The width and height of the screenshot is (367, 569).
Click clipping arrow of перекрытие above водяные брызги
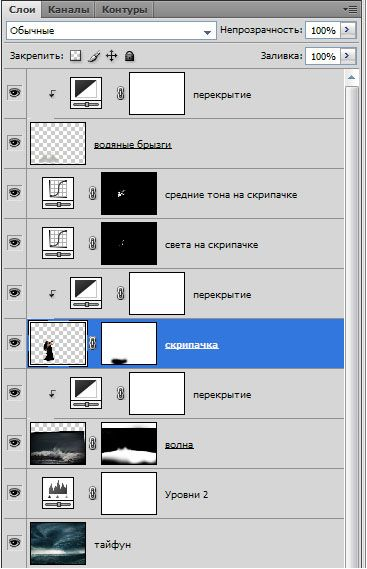pyautogui.click(x=52, y=94)
